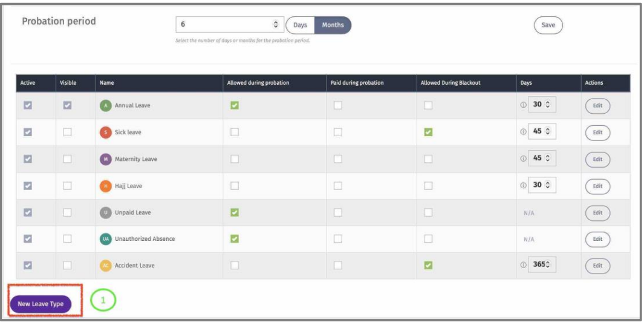This screenshot has height=325, width=644.
Task: Click the purple Maternity Leave avatar icon
Action: (106, 159)
